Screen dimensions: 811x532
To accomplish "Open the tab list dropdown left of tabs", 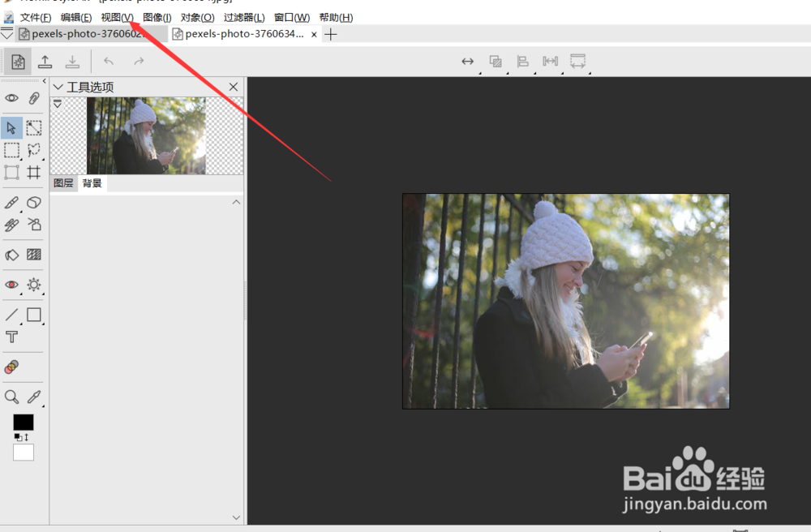I will (6, 34).
